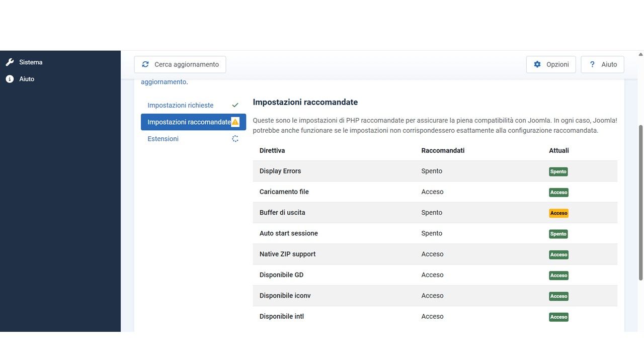Select the Disponibile intl directive
The image size is (644, 362).
(282, 316)
